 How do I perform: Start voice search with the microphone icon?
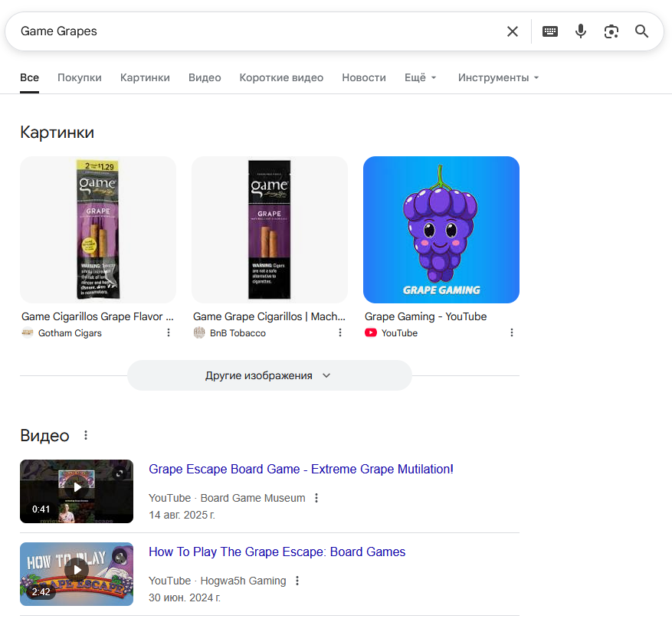(581, 31)
